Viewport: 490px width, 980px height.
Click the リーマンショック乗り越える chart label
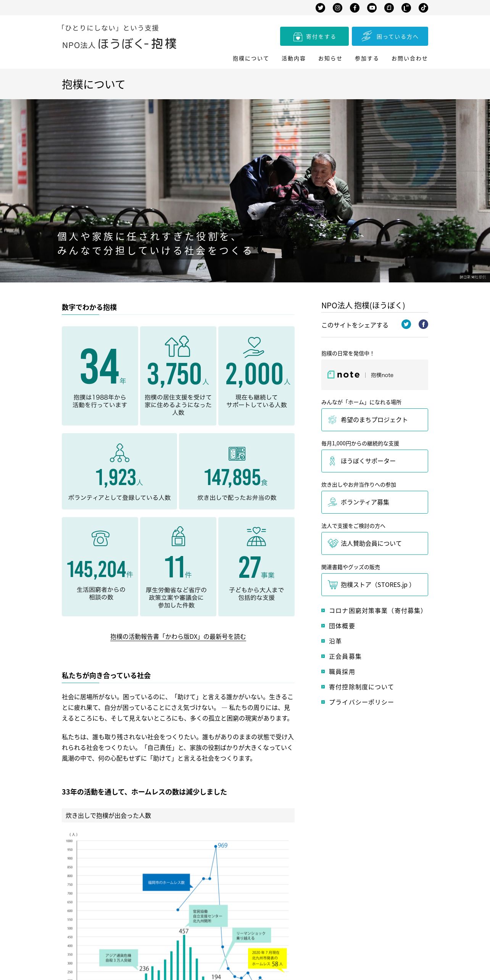[251, 936]
